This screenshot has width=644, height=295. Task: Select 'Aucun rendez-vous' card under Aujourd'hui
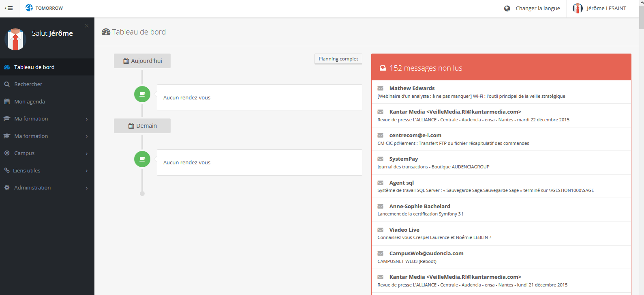point(259,97)
